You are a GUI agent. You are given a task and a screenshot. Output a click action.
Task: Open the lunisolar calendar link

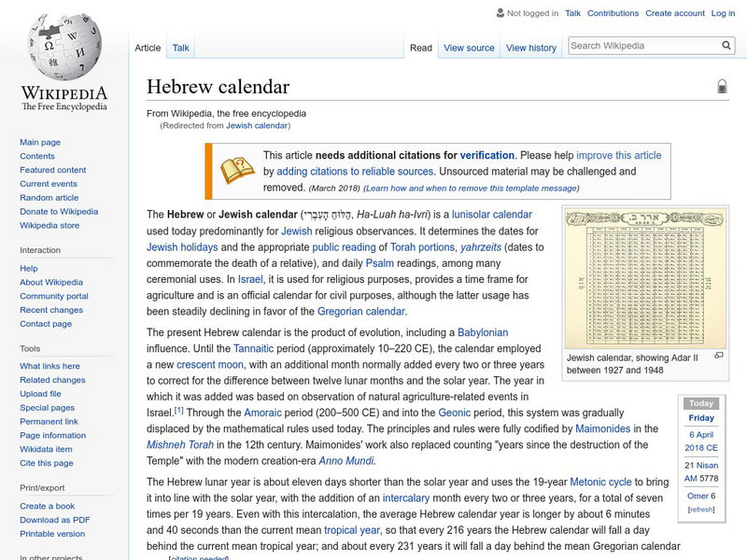click(492, 215)
